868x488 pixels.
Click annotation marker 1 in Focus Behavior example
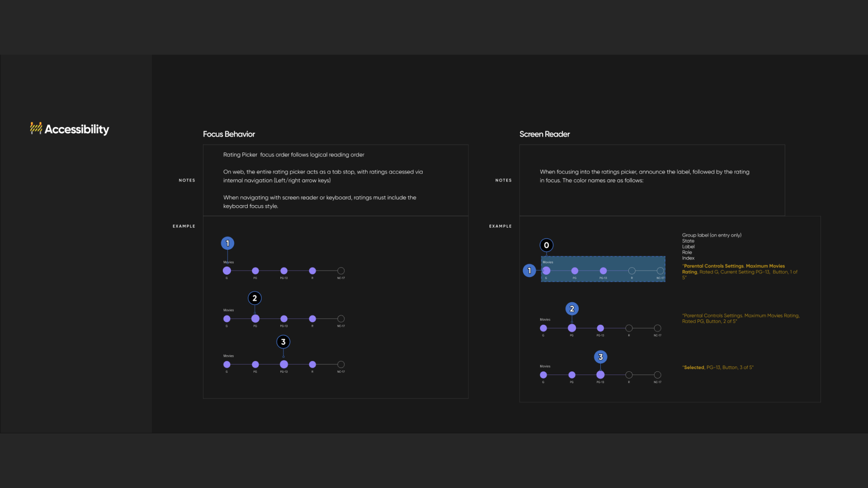coord(227,243)
